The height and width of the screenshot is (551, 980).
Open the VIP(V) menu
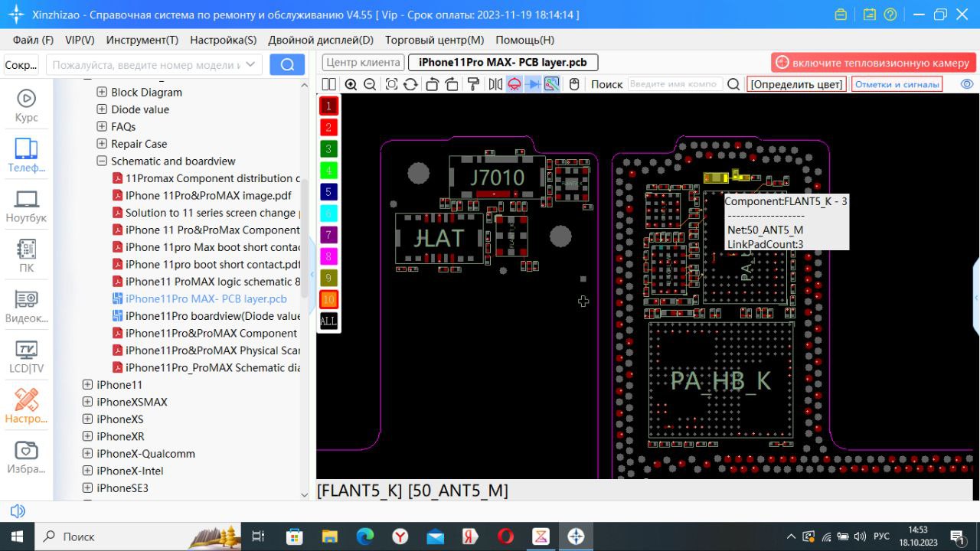tap(80, 40)
